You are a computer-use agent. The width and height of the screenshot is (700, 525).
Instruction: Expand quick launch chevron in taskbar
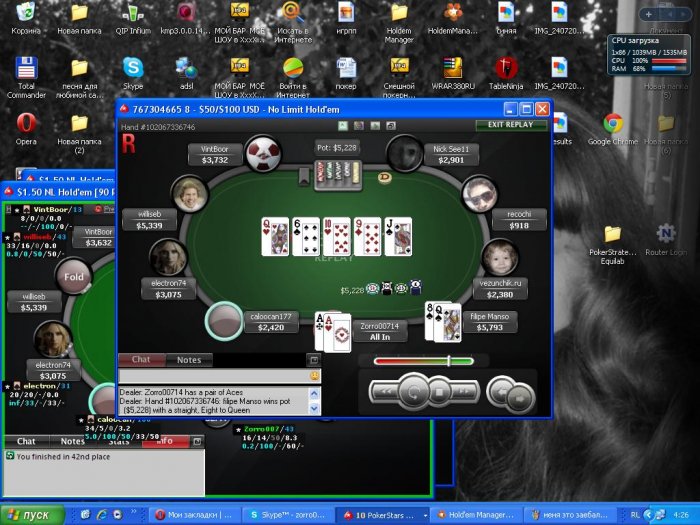[x=133, y=512]
